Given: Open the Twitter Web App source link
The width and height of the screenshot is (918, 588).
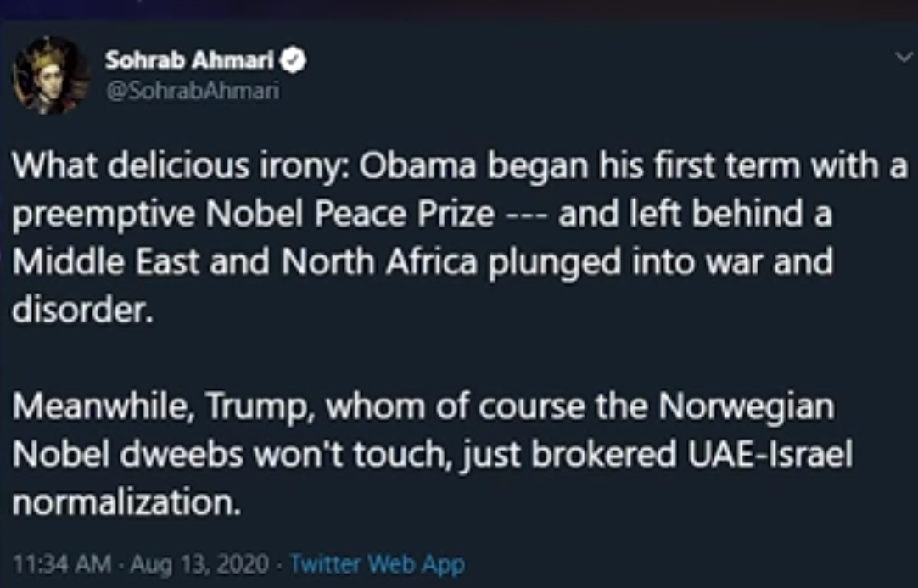Looking at the screenshot, I should (x=377, y=563).
